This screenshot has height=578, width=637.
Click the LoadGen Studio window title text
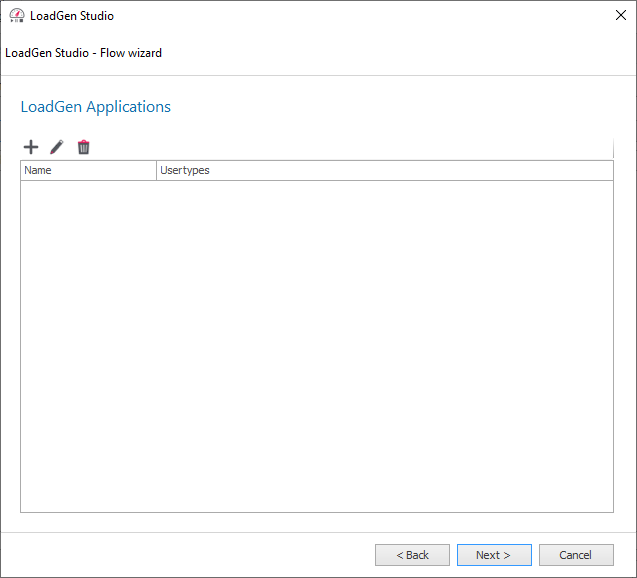(72, 16)
